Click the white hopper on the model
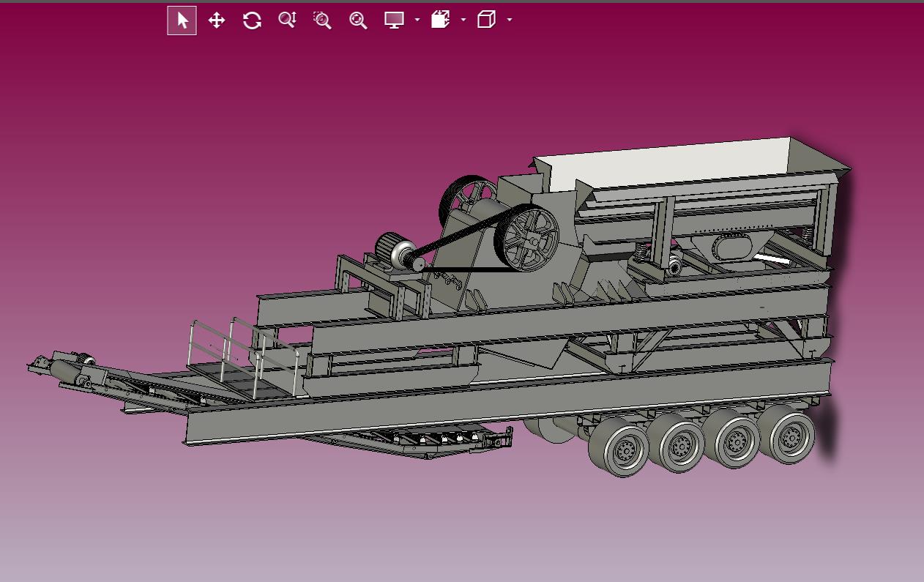Screen dimensions: 924x582 pos(670,166)
